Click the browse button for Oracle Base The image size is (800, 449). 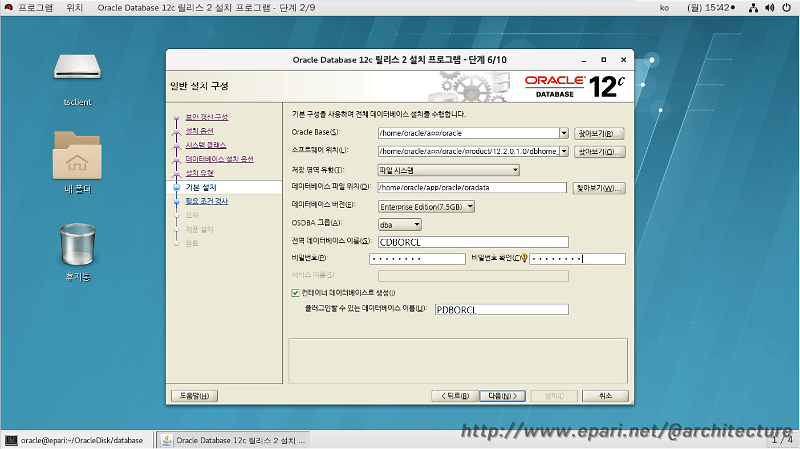pyautogui.click(x=599, y=133)
